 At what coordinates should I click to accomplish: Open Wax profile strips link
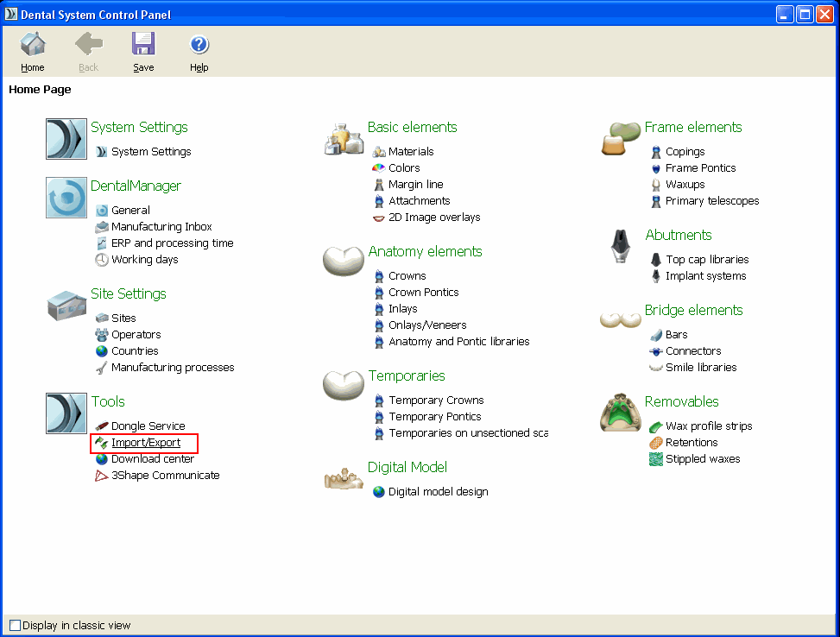click(709, 426)
